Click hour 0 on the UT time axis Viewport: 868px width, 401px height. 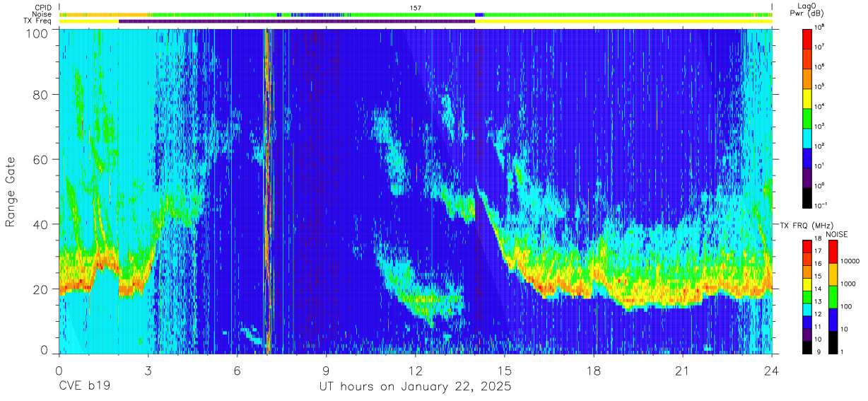[59, 371]
